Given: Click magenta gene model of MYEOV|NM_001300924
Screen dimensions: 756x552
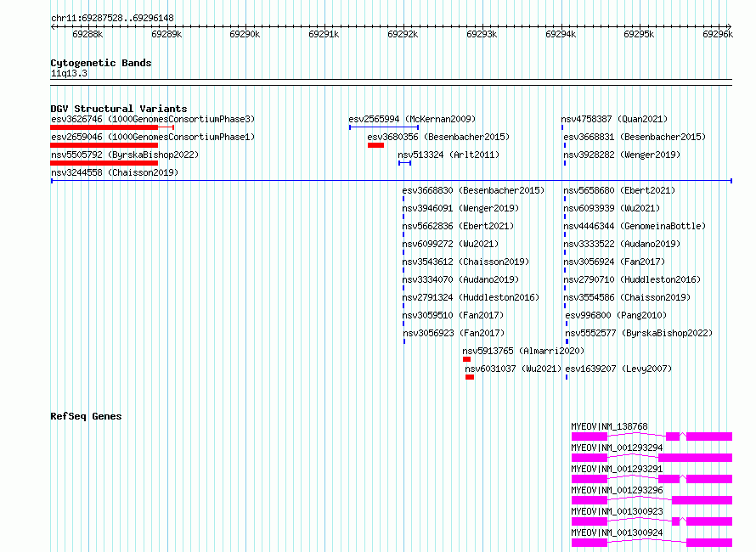Looking at the screenshot, I should pos(652,543).
